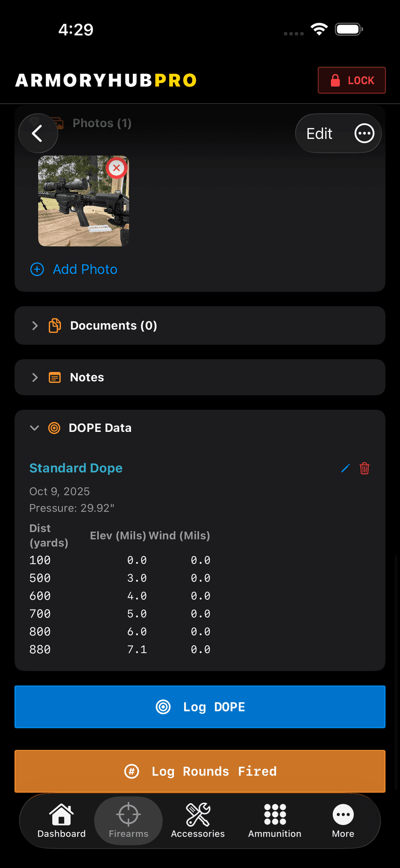The image size is (400, 868).
Task: Tap the back arrow button
Action: (x=38, y=134)
